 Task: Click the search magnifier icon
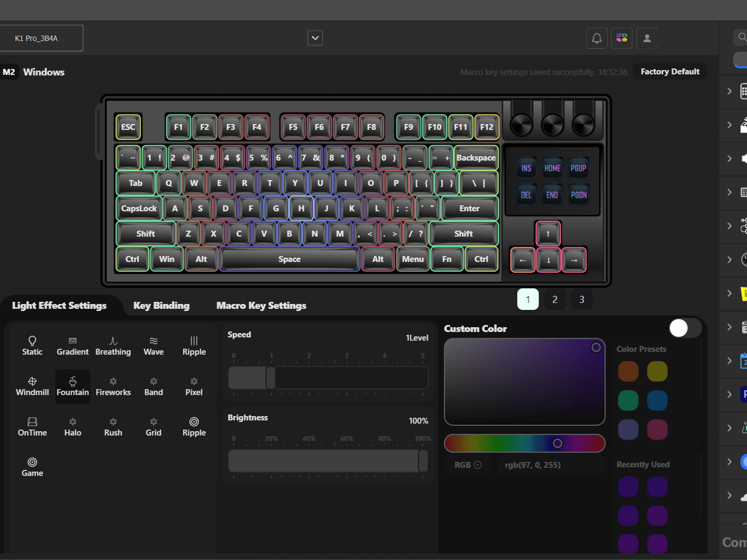(x=742, y=37)
